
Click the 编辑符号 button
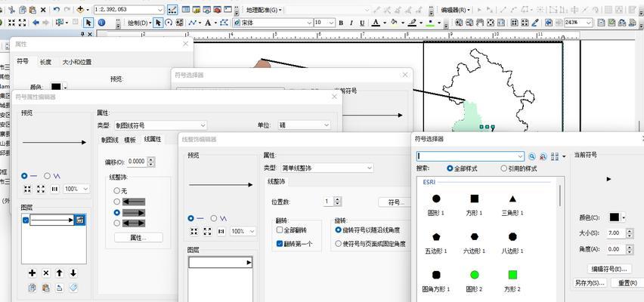click(x=610, y=269)
